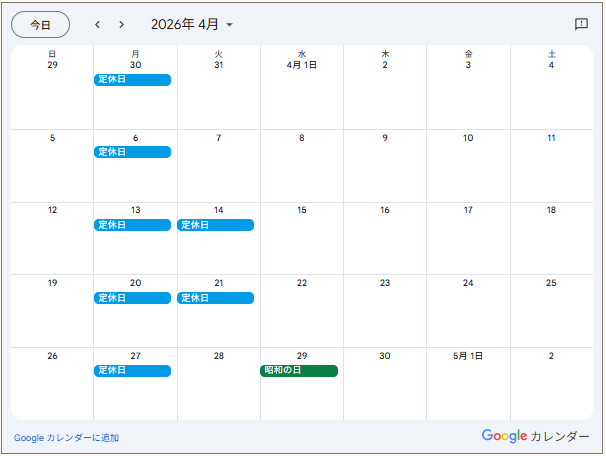
Task: Open the 定休日 event on April 13
Action: tap(133, 225)
